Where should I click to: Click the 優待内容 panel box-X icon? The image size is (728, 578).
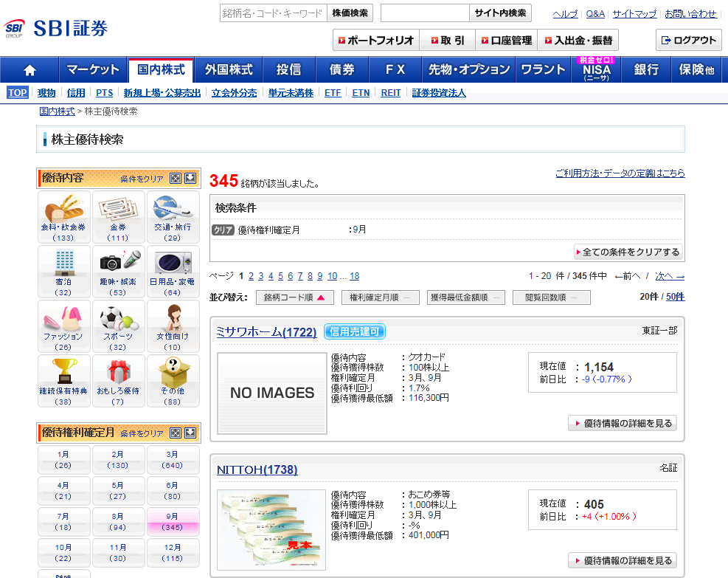tap(176, 179)
